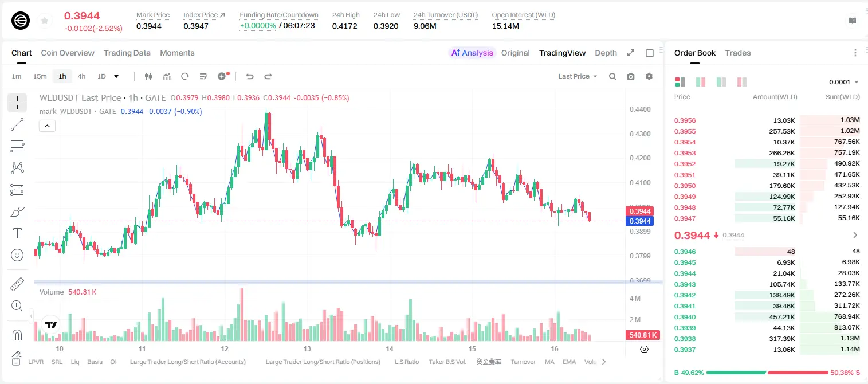Select the ruler measure tool

click(17, 284)
